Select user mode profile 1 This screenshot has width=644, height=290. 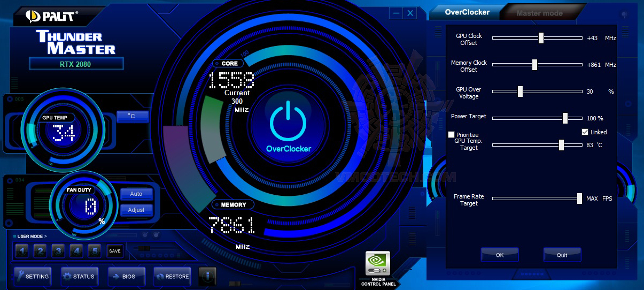(x=22, y=250)
